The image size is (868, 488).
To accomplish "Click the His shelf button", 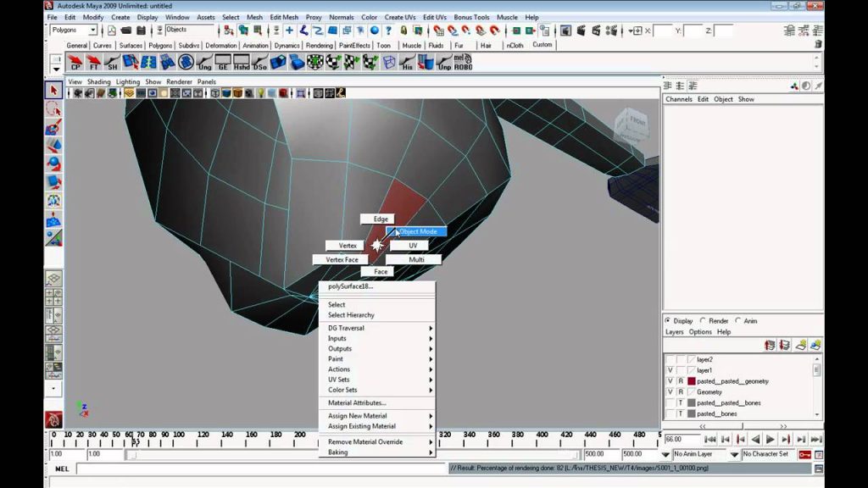I will [408, 62].
